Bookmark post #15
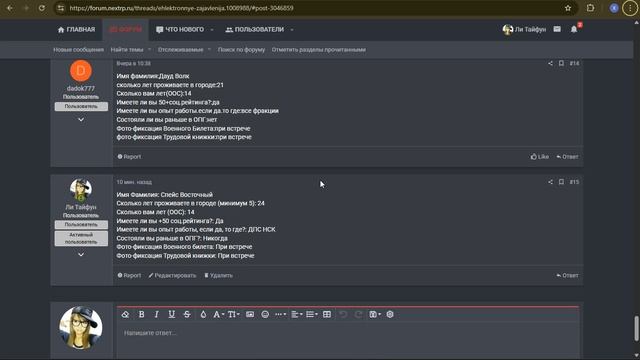Image resolution: width=640 pixels, height=360 pixels. (x=561, y=182)
